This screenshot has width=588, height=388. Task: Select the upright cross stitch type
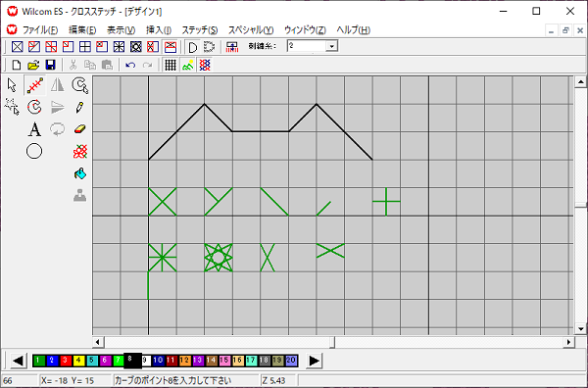[x=85, y=46]
